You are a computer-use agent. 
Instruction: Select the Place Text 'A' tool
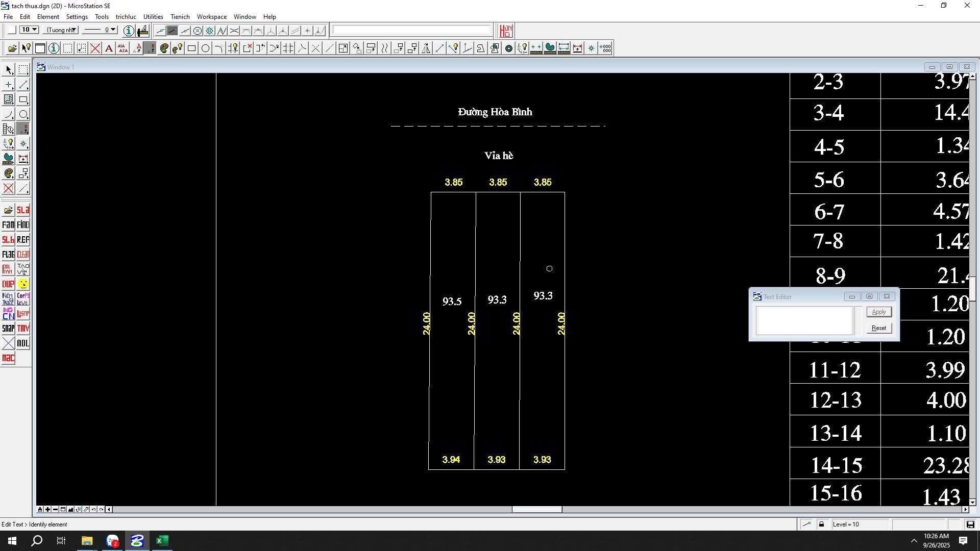click(109, 48)
